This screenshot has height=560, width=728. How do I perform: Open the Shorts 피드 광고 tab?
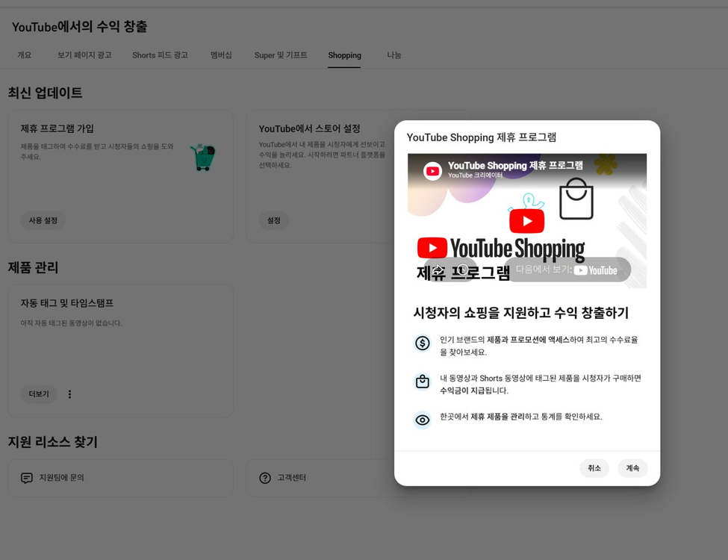(x=159, y=55)
